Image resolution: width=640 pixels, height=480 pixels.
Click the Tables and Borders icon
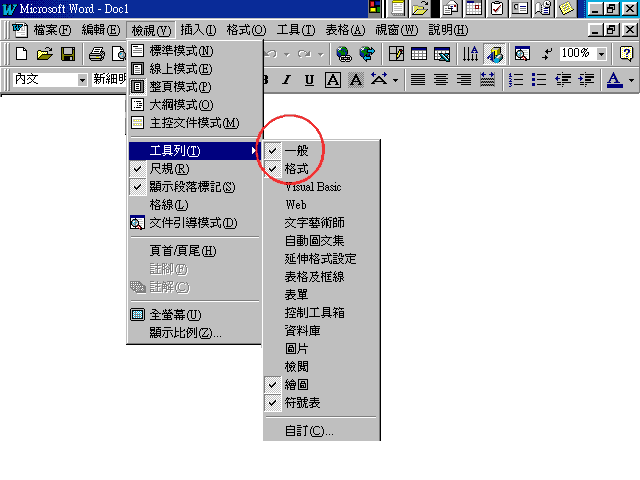(396, 54)
